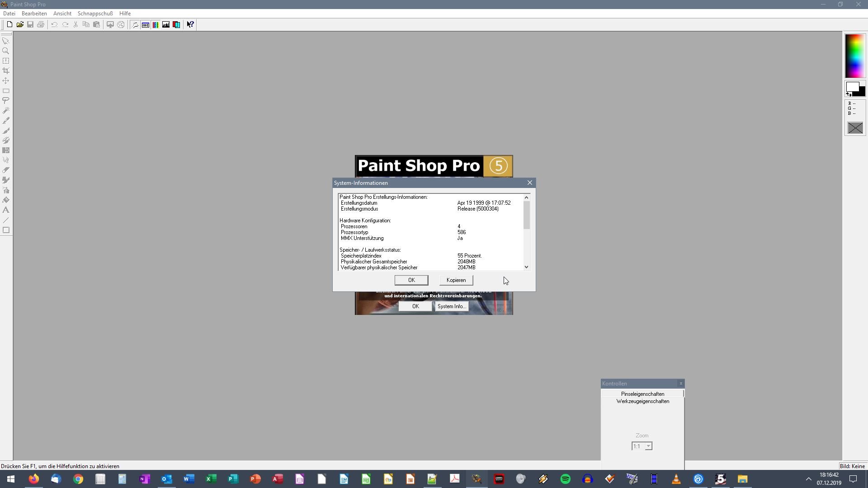Viewport: 868px width, 488px height.
Task: Close the System-Informationen dialog
Action: click(x=530, y=183)
